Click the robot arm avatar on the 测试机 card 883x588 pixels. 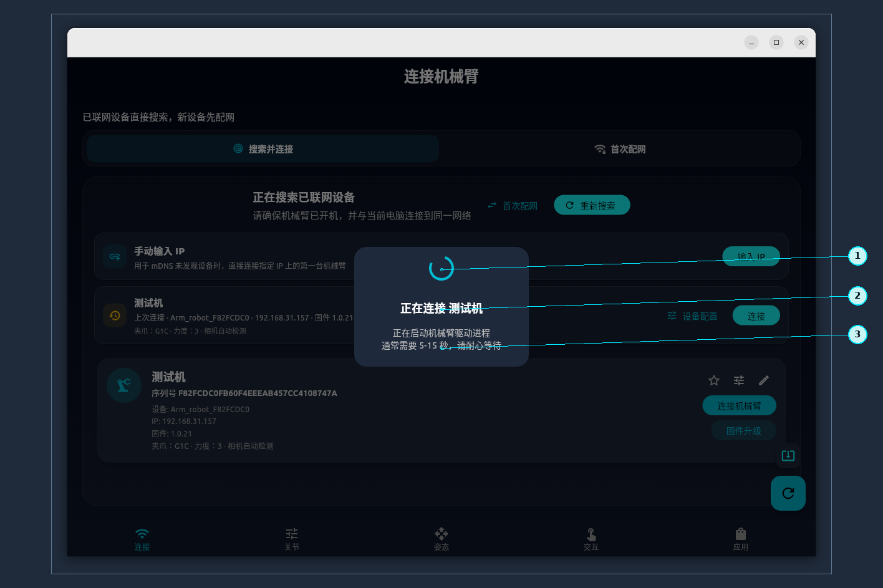coord(124,385)
